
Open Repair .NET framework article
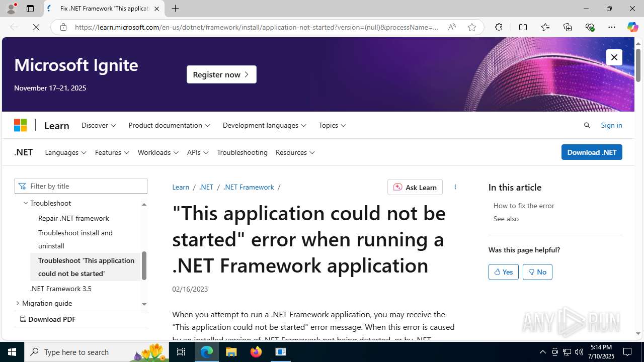[73, 218]
